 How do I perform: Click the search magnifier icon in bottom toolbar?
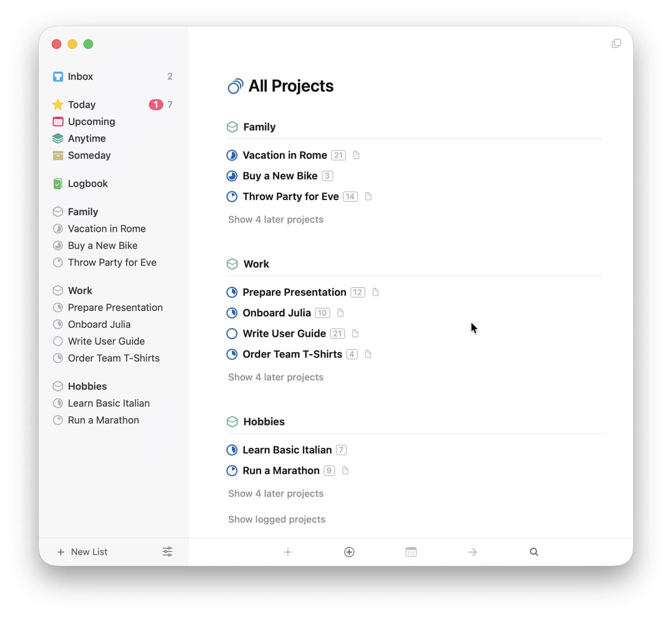534,552
